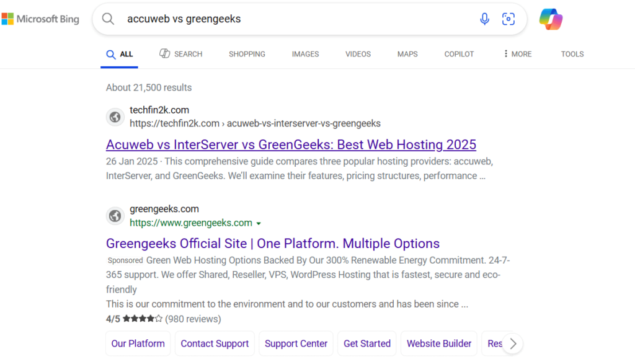Open Greengeeks Official Site sponsored link
Viewport: 635px width, 364px height.
click(273, 243)
